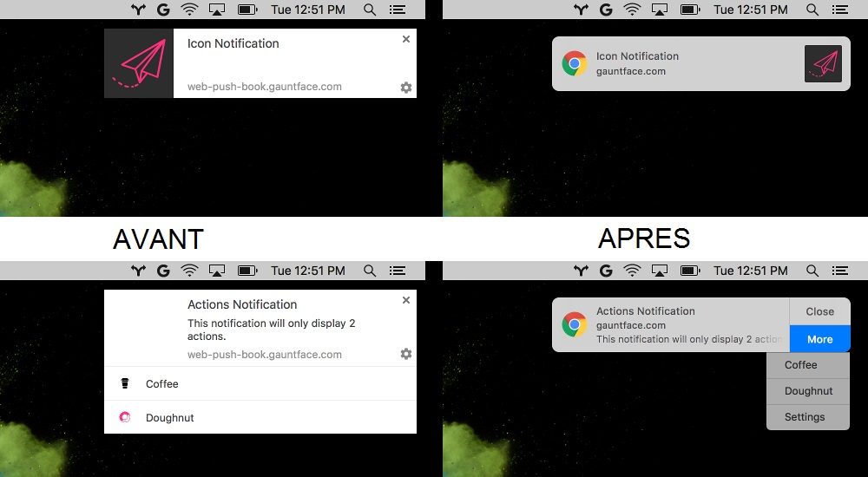Click gray 'Actions Notification' title text
868x477 pixels.
coord(646,311)
